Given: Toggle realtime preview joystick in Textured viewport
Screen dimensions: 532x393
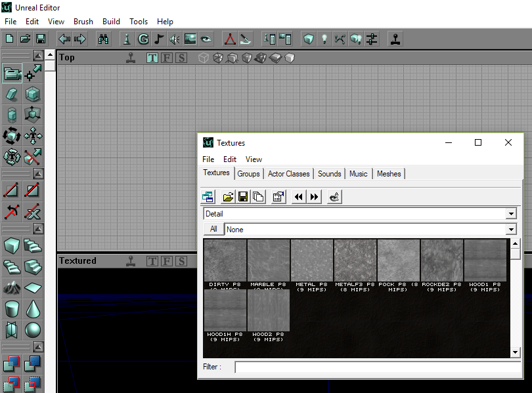Looking at the screenshot, I should (x=131, y=261).
